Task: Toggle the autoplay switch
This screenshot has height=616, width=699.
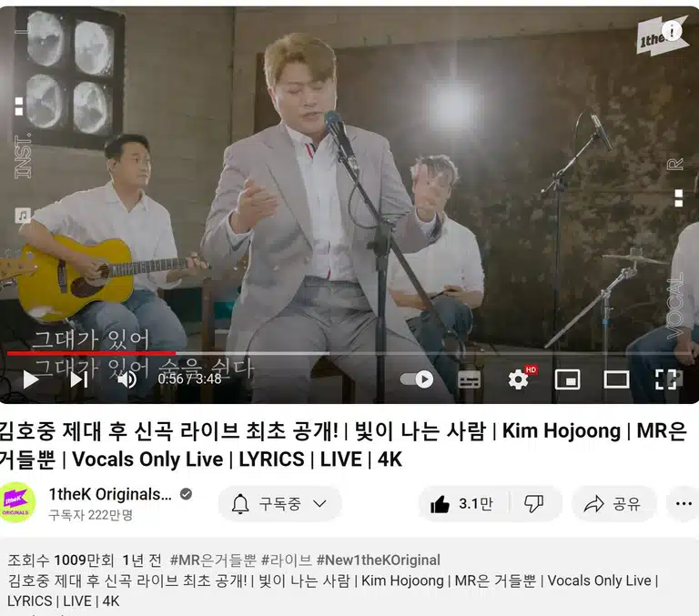Action: click(x=417, y=379)
